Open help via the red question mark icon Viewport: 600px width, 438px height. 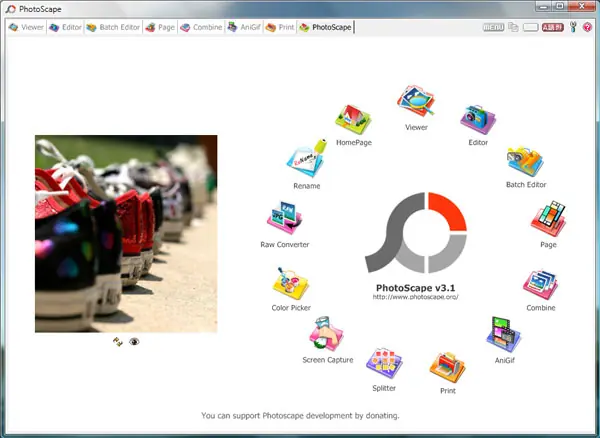pos(587,27)
